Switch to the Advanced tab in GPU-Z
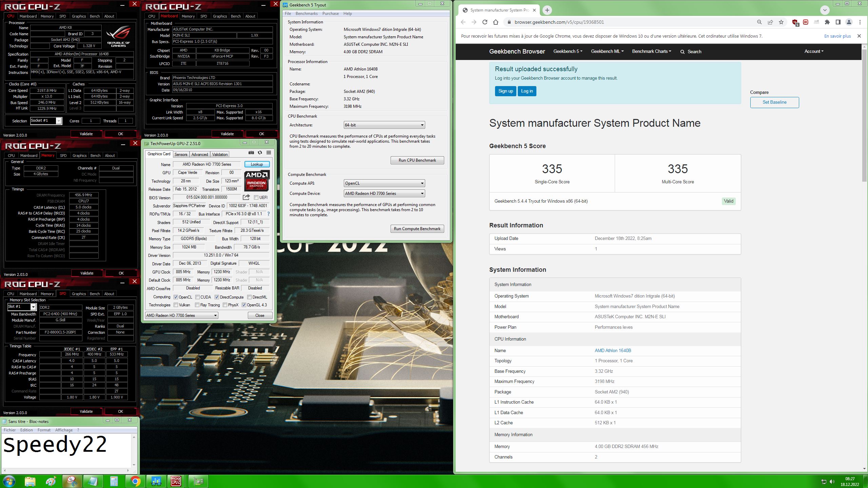This screenshot has width=868, height=488. (x=200, y=155)
